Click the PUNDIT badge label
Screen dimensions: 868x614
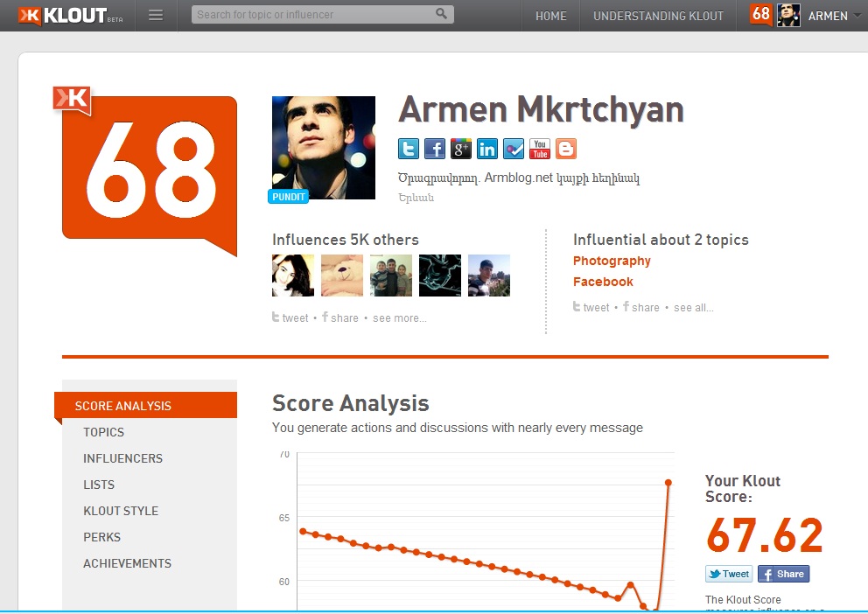coord(289,197)
